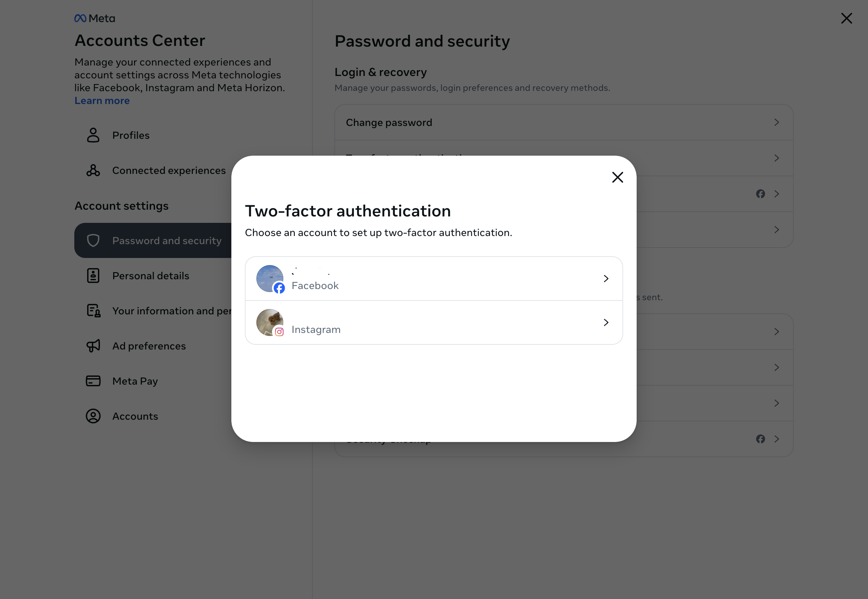Click the Accounts Center heading

pos(140,41)
